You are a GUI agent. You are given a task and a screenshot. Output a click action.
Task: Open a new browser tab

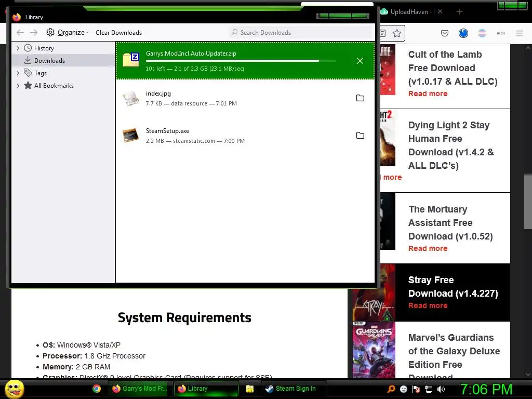point(459,12)
